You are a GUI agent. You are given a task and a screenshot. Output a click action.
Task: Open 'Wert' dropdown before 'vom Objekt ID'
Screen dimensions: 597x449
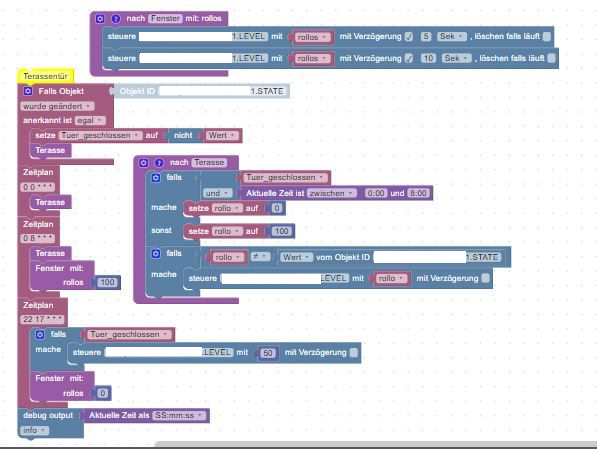pyautogui.click(x=297, y=257)
